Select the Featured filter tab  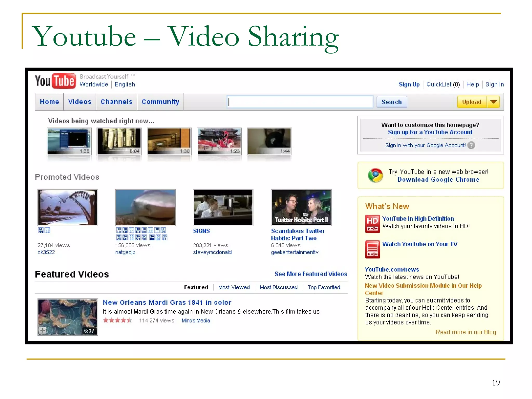196,287
